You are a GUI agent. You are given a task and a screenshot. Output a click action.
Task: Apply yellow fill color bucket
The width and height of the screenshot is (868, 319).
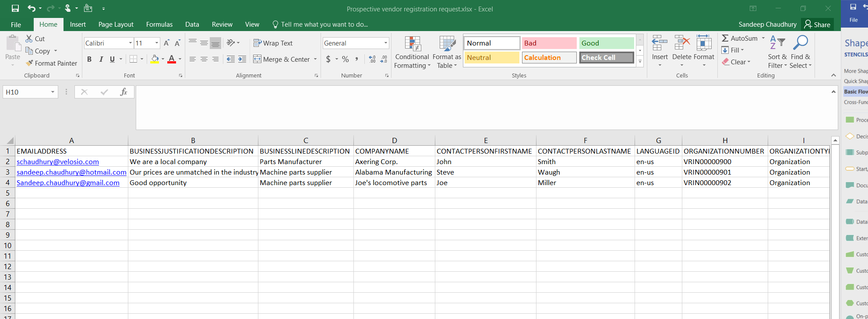(x=155, y=59)
